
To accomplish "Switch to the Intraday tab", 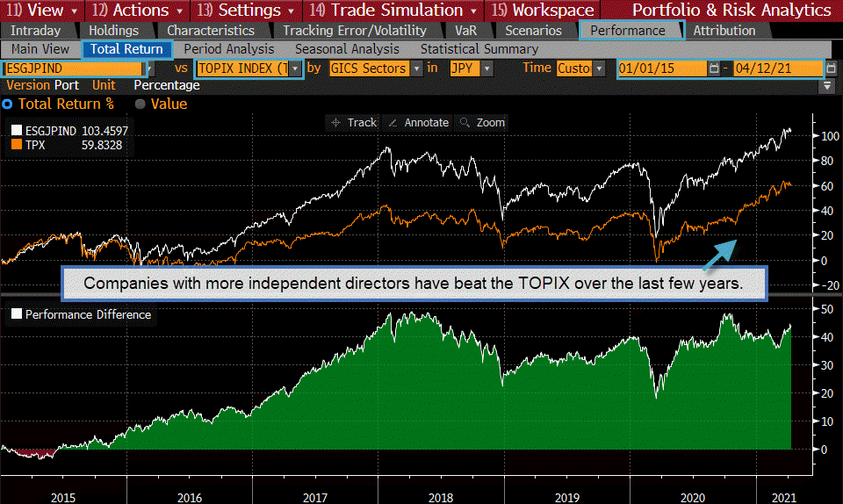I will 36,31.
